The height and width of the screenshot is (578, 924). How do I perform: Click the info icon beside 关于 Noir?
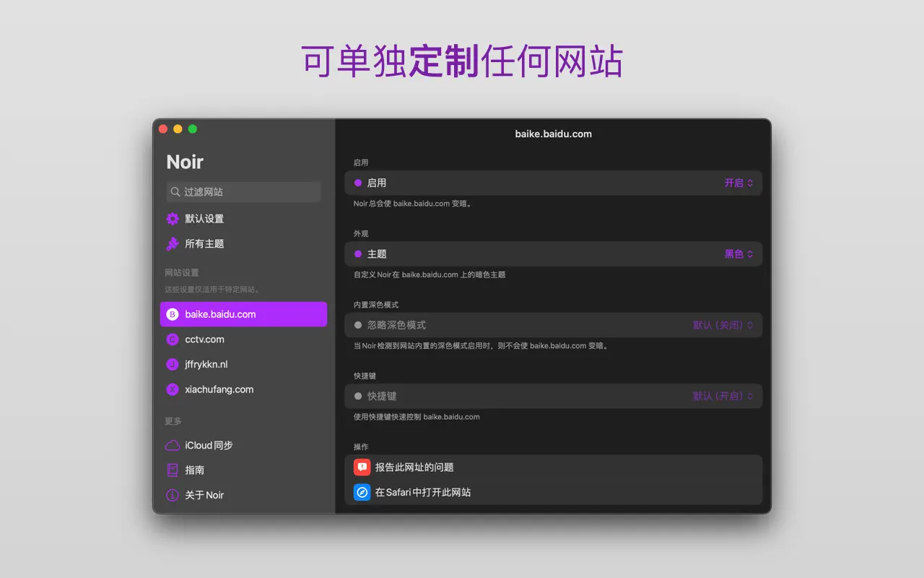tap(173, 495)
